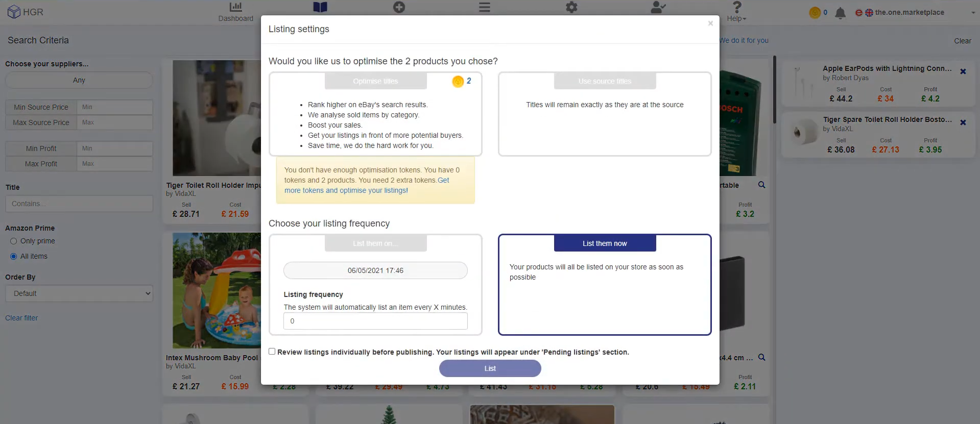Open the HGR logo home link
This screenshot has height=424, width=980.
[x=25, y=12]
